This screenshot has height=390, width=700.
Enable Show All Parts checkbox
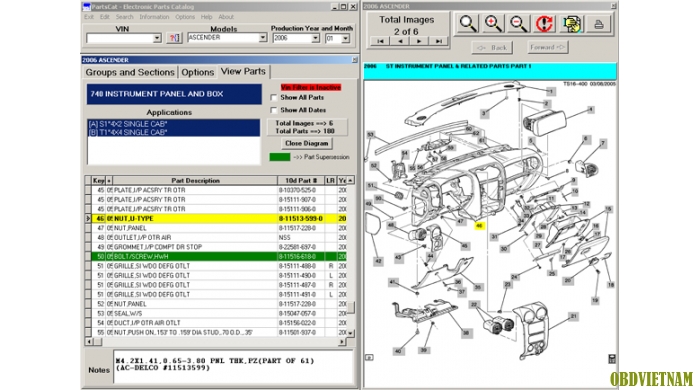point(274,97)
